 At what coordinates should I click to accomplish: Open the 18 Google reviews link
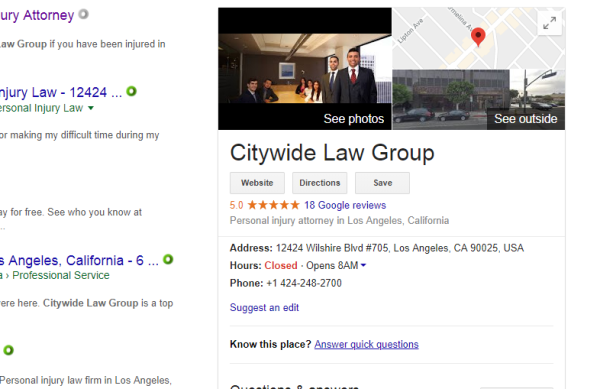345,205
